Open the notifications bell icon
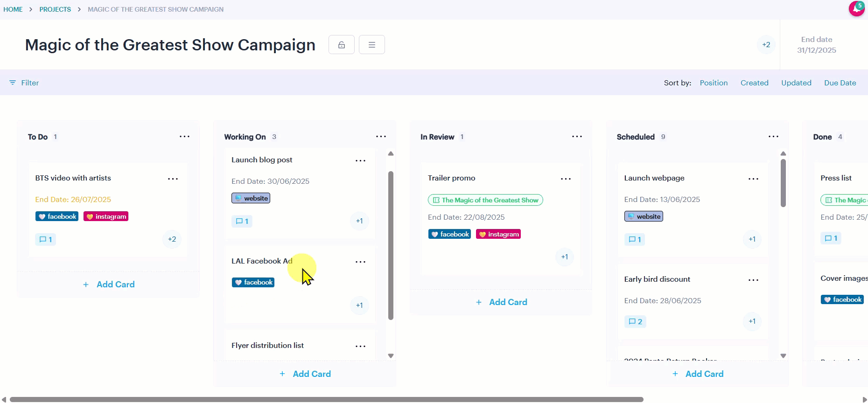Viewport: 868px width, 403px height. coord(856,8)
